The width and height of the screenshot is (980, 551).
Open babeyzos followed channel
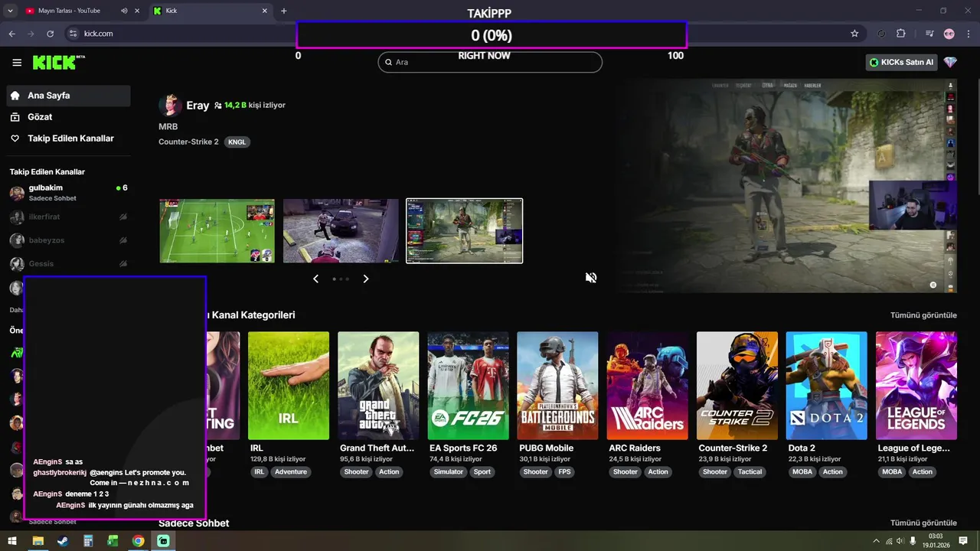pos(68,240)
